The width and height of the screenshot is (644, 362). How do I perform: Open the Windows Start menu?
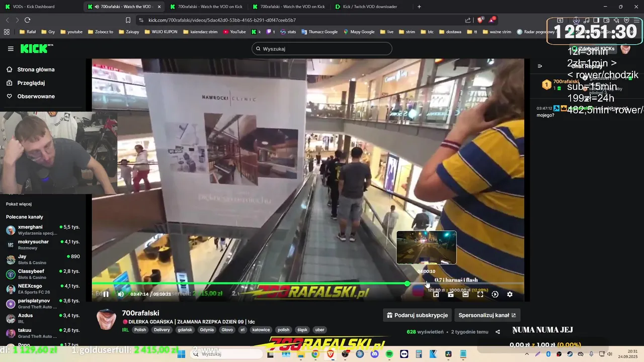pyautogui.click(x=181, y=354)
